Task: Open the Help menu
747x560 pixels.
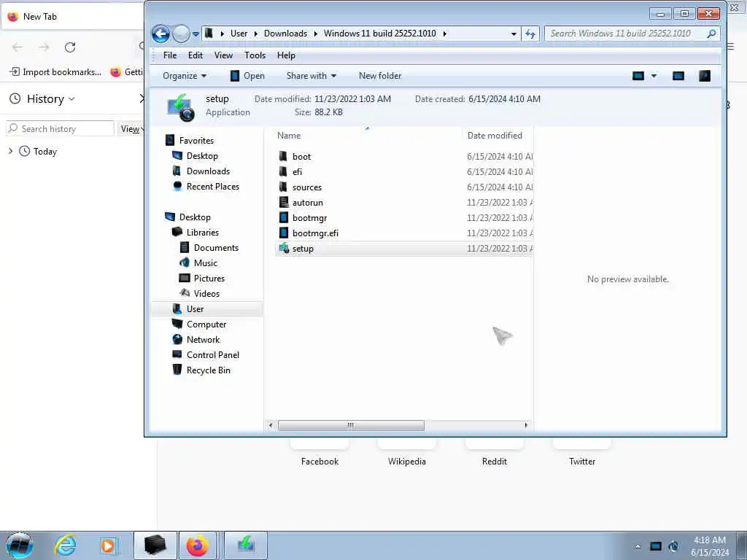Action: click(x=286, y=55)
